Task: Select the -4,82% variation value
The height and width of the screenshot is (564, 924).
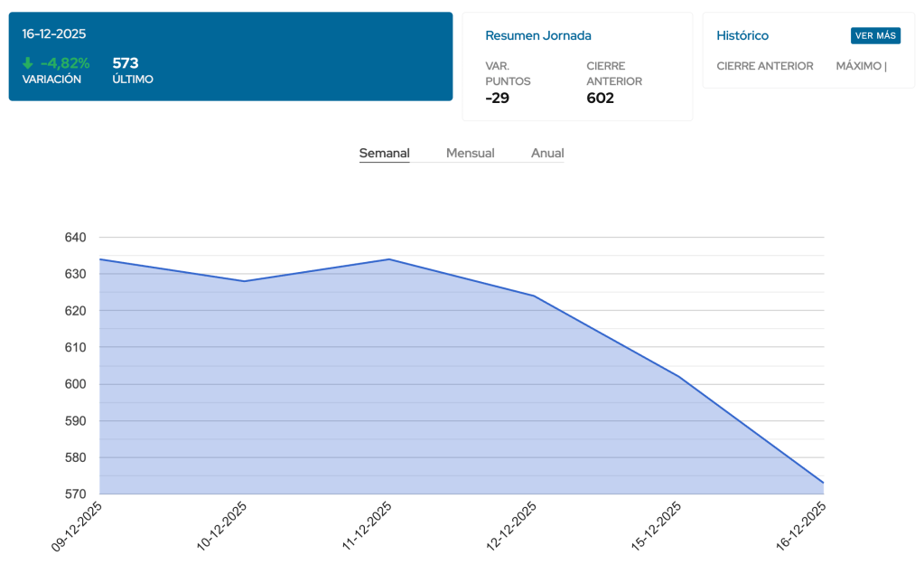Action: coord(65,63)
